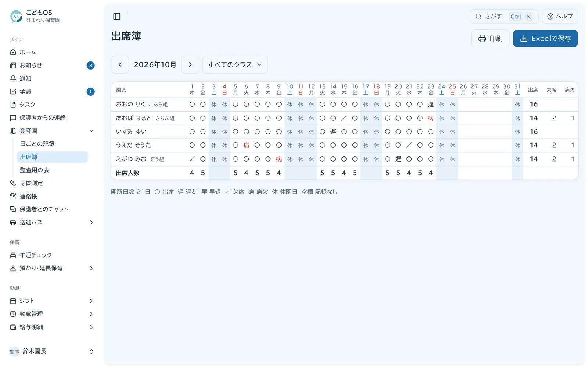Click the 欠席 total column header
Viewport: 588px width, 368px height.
coord(551,90)
